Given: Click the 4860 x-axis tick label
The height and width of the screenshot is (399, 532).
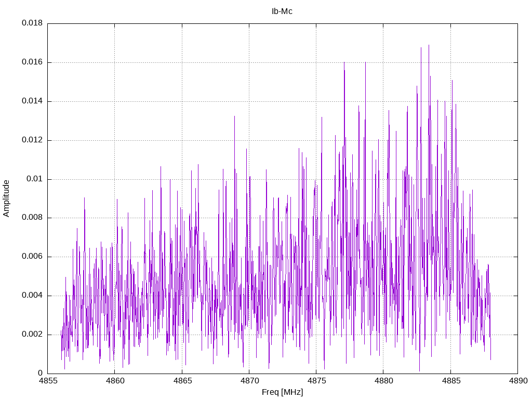Looking at the screenshot, I should pos(115,381).
